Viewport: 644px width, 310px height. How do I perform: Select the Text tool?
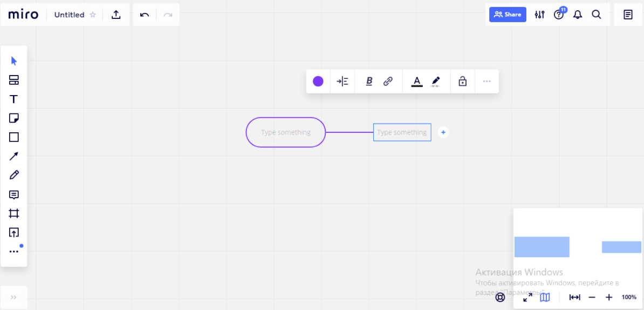coord(14,99)
